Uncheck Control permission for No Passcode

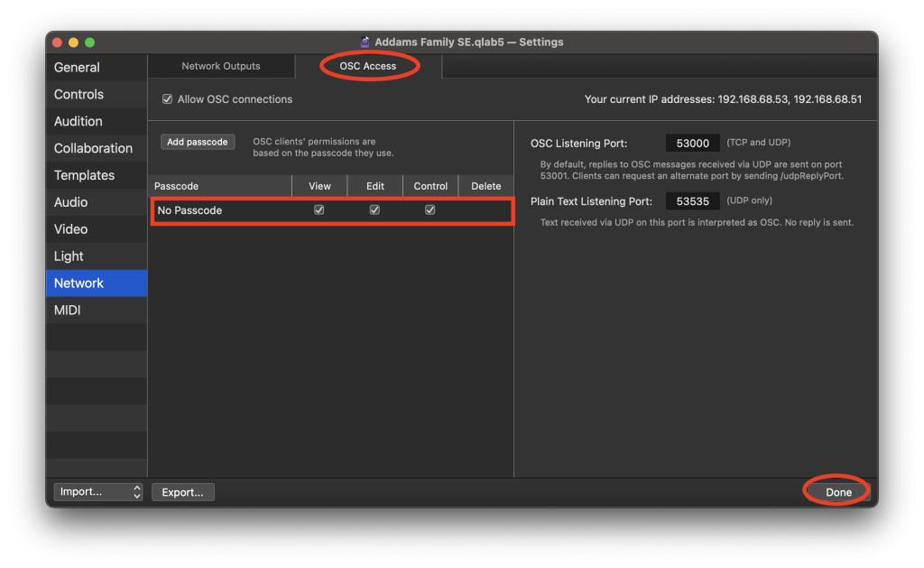click(x=430, y=210)
